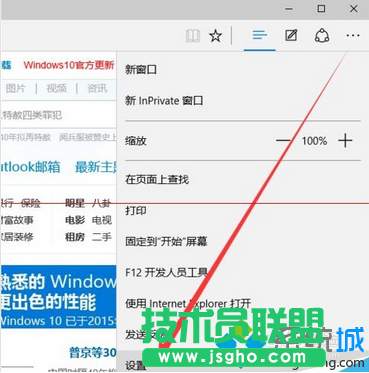Close the Edge browser window
369x373 pixels.
coord(354,9)
